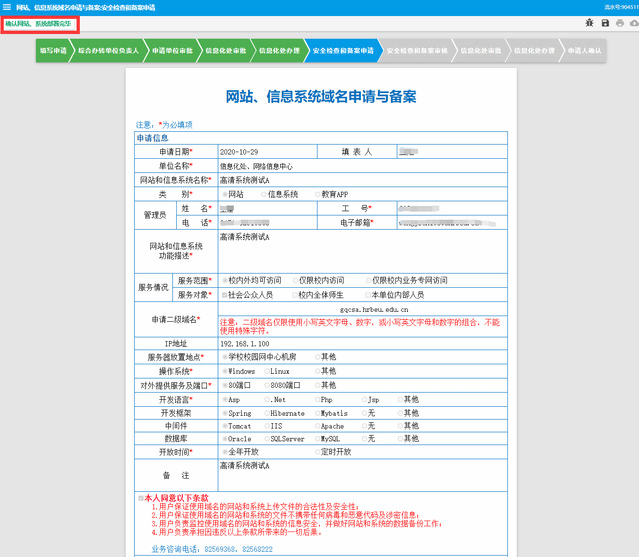The image size is (639, 557).
Task: Select the 填写申请 workflow step
Action: (54, 50)
